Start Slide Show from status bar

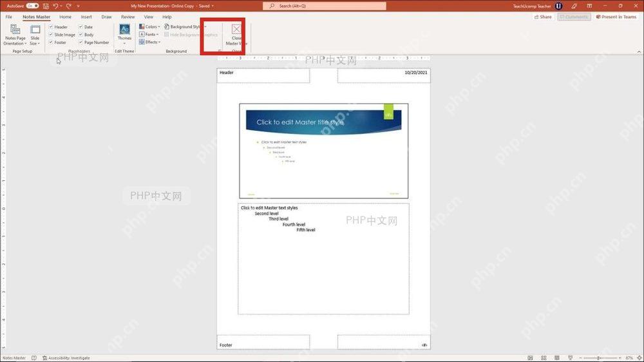click(570, 358)
